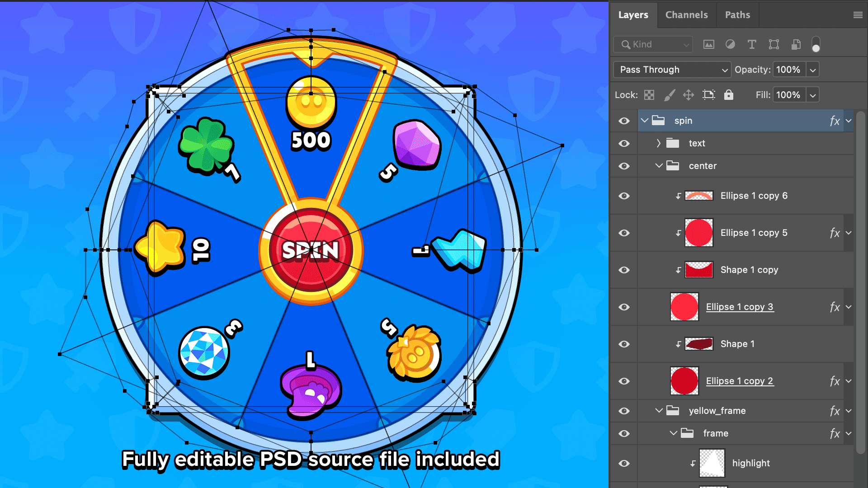
Task: Open the Paths tab
Action: click(x=737, y=15)
